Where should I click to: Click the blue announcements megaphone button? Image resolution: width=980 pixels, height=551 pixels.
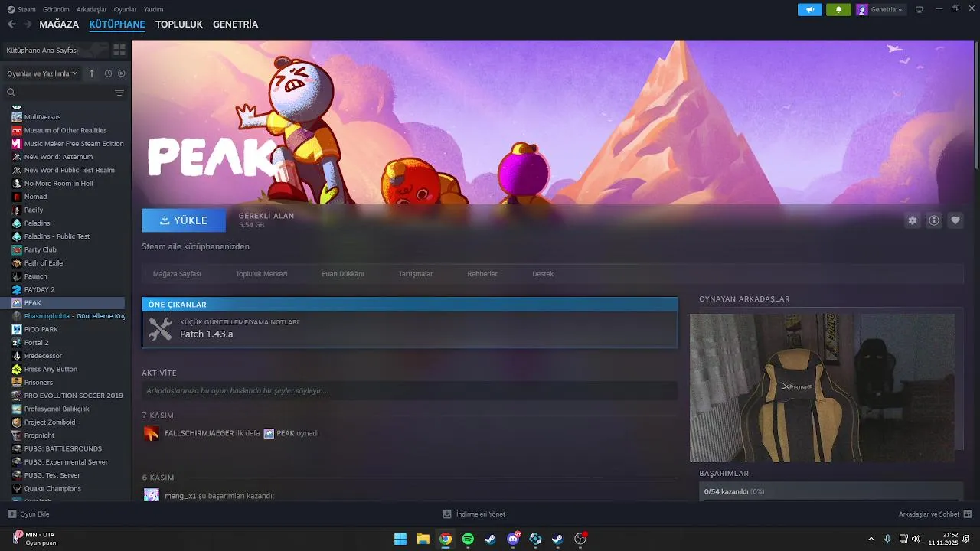tap(809, 9)
